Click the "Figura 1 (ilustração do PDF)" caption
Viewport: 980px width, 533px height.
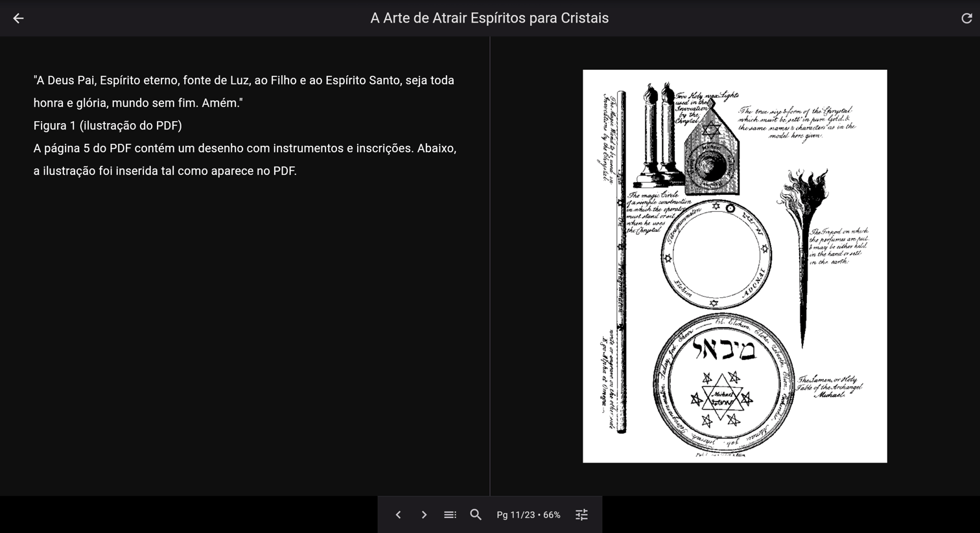click(108, 126)
